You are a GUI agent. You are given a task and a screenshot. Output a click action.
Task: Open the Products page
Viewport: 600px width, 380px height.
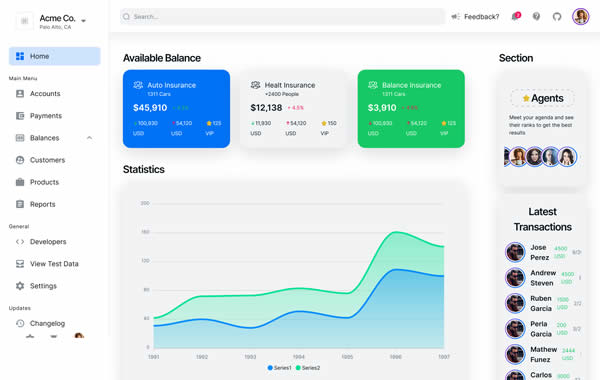pos(55,182)
